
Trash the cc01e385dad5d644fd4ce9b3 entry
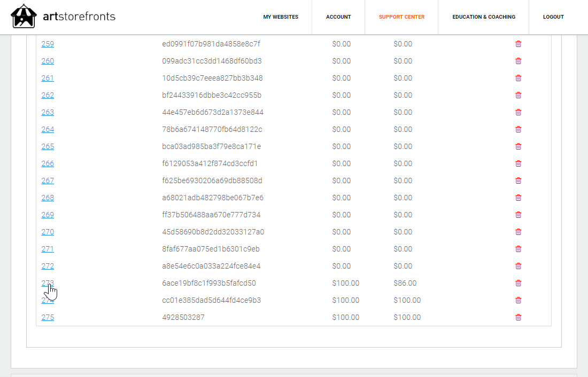pos(518,300)
